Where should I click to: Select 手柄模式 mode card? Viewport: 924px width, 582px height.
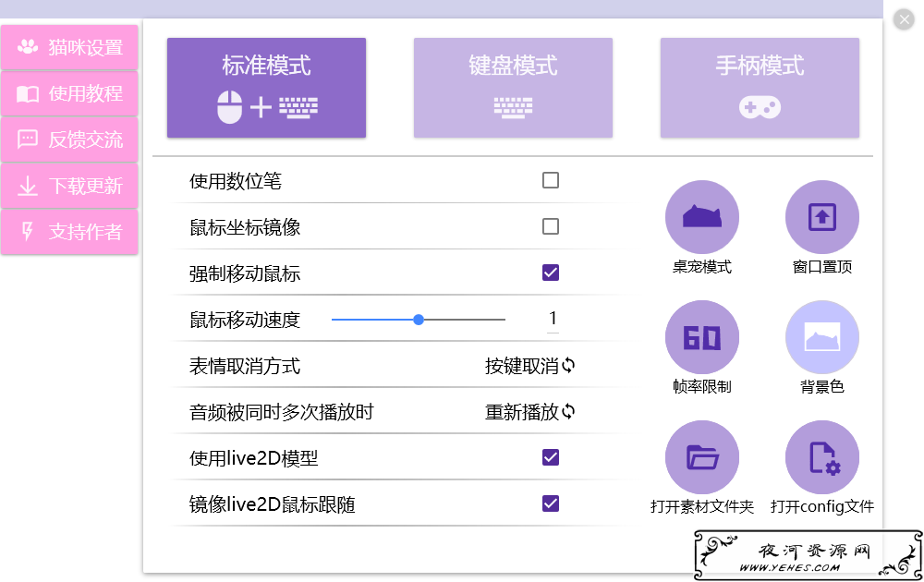[x=760, y=88]
